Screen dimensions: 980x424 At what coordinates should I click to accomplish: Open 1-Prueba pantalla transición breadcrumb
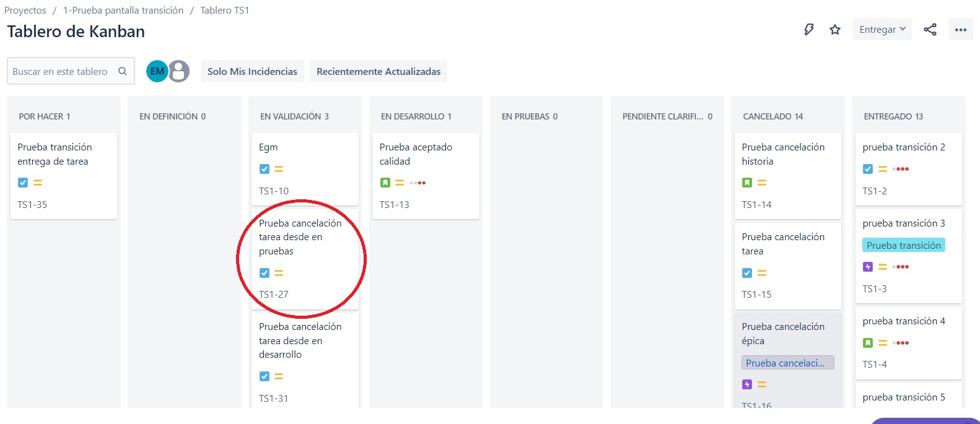point(123,11)
